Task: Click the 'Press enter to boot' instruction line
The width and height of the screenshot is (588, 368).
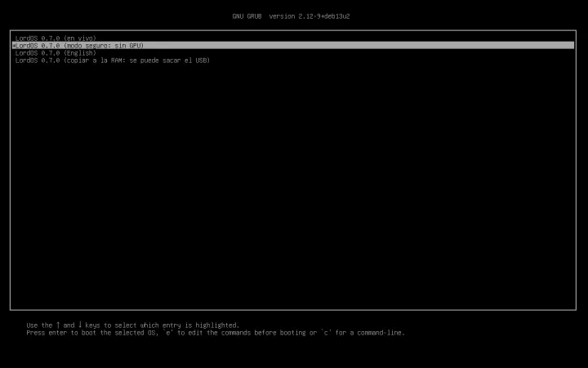Action: point(216,333)
